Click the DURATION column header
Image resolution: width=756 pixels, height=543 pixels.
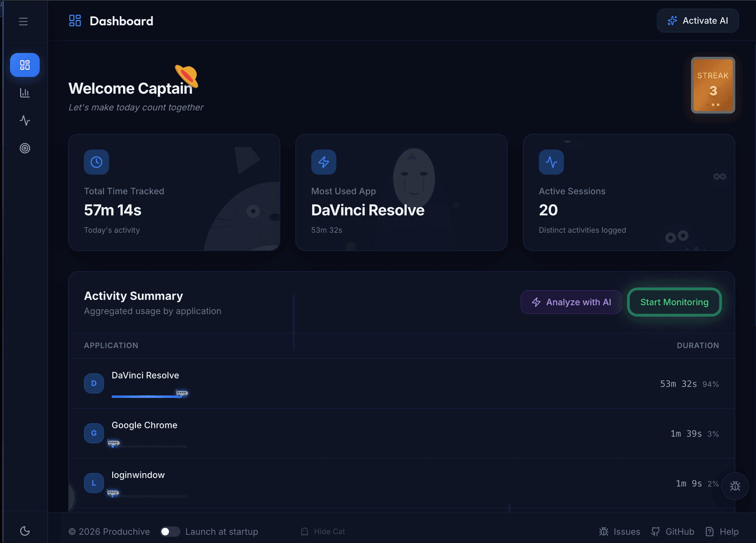pyautogui.click(x=698, y=345)
